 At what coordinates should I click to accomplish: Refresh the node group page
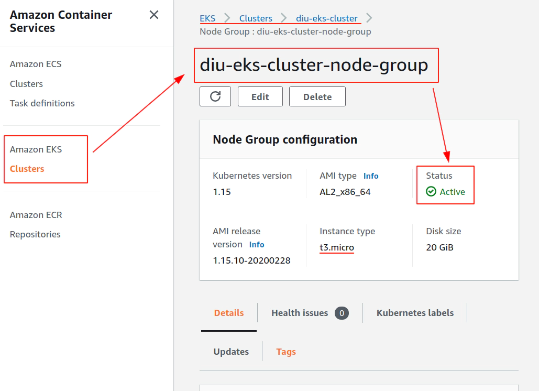(x=215, y=96)
